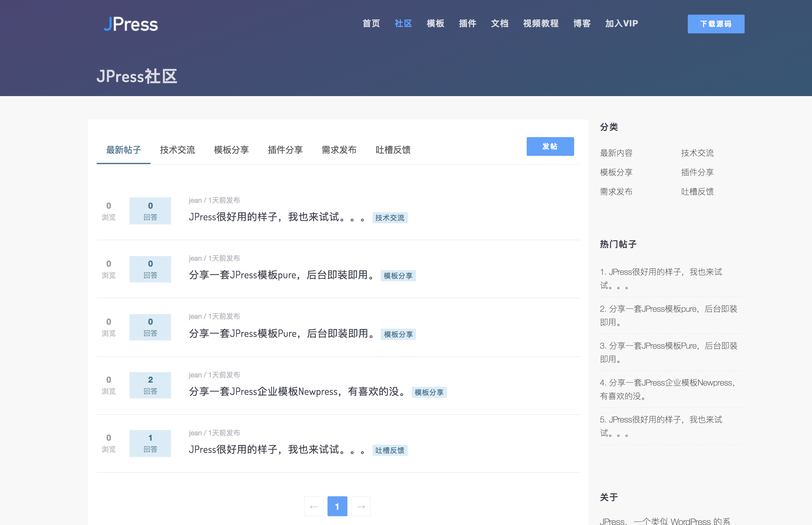Image resolution: width=812 pixels, height=525 pixels.
Task: Open hot post 5 JPress很好用的样子
Action: [661, 426]
